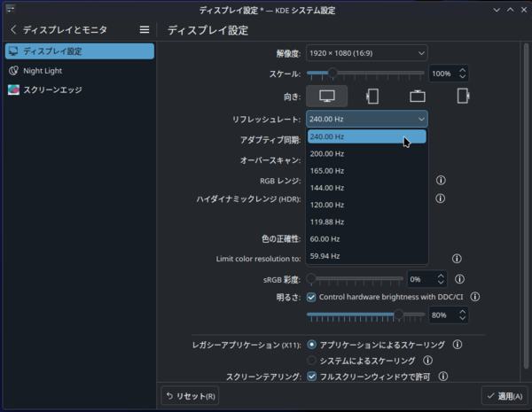532x412 pixels.
Task: Show info for DDC/CI brightness control
Action: (x=475, y=297)
